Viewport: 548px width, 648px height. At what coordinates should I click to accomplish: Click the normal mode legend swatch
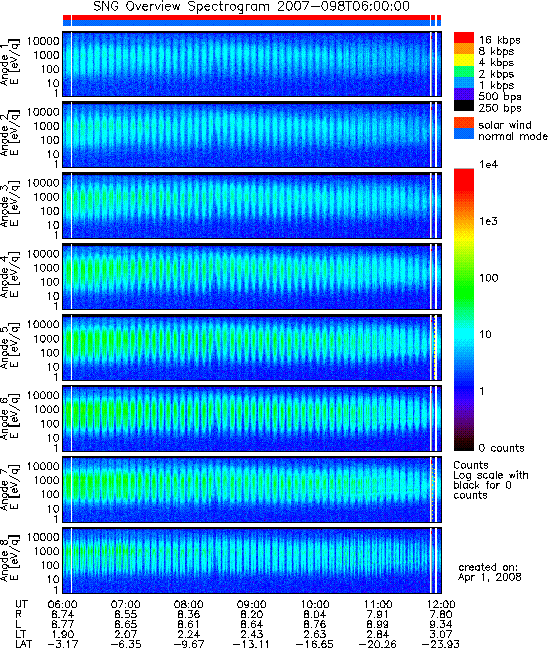coord(464,134)
